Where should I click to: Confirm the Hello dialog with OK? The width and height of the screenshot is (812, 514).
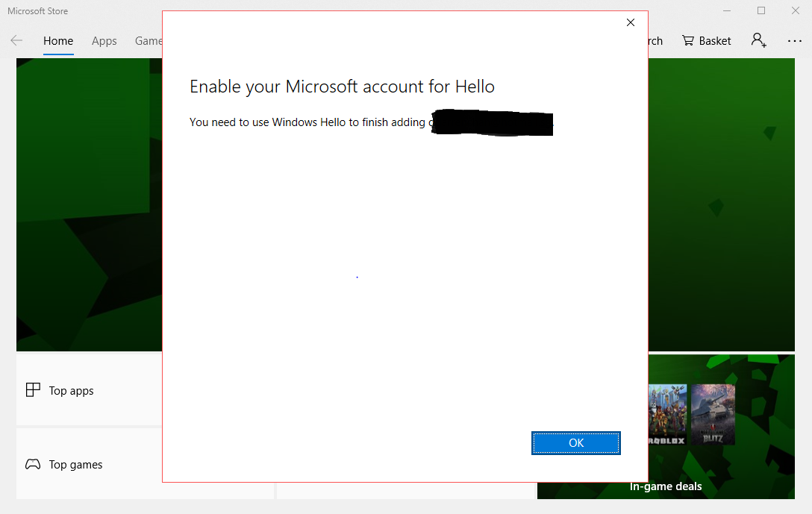tap(575, 442)
